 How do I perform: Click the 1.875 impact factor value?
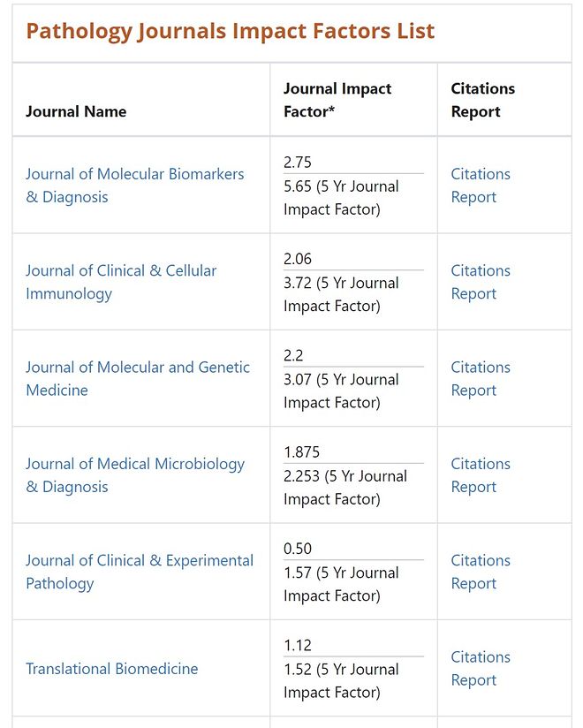pos(301,451)
